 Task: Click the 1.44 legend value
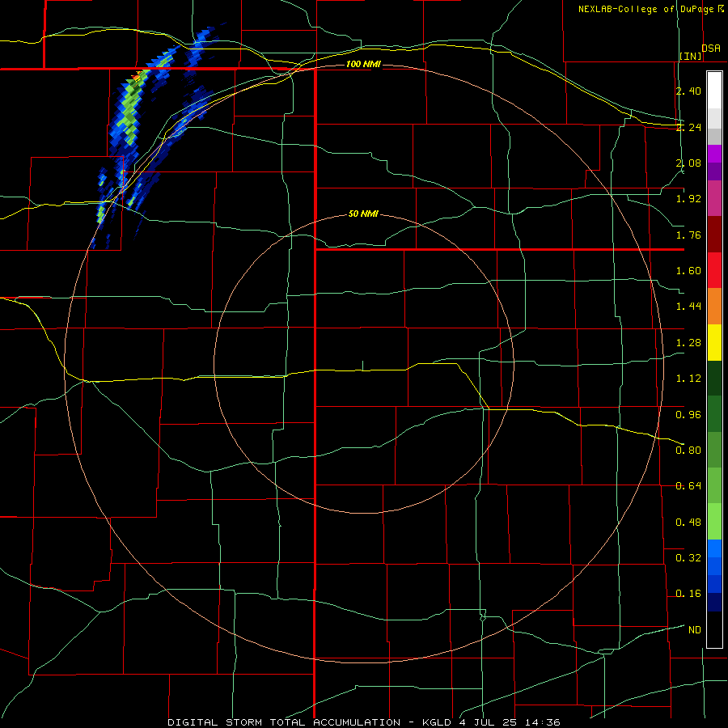tap(688, 307)
